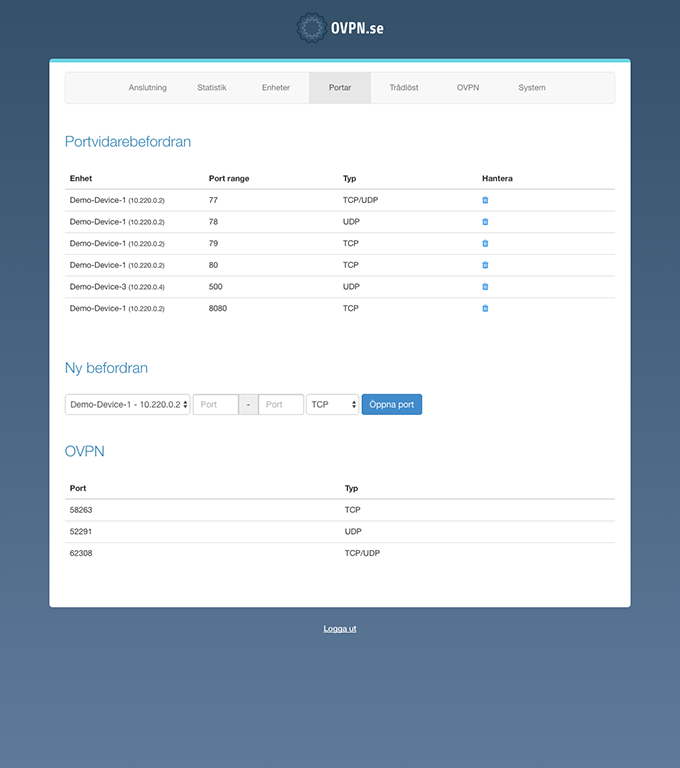Click trash icon for port 80
This screenshot has width=680, height=768.
click(485, 265)
